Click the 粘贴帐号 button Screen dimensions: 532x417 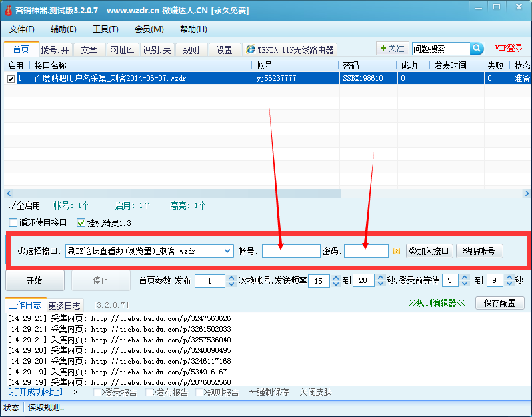pos(479,251)
